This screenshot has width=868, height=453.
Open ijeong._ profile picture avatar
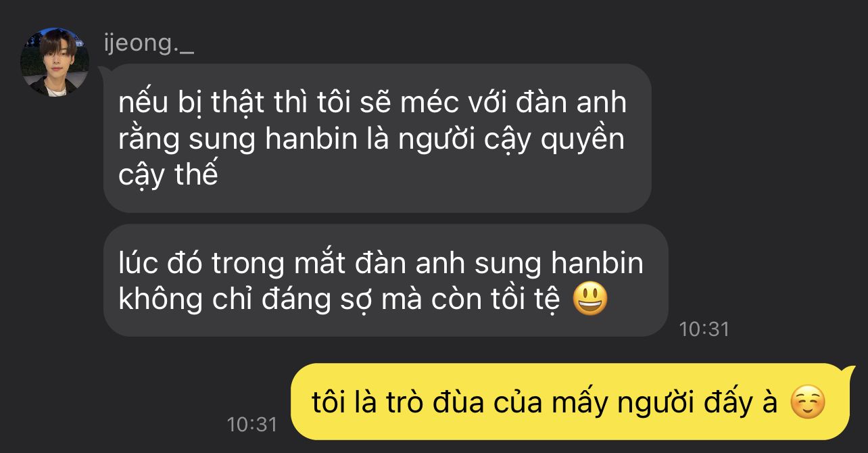click(x=55, y=62)
